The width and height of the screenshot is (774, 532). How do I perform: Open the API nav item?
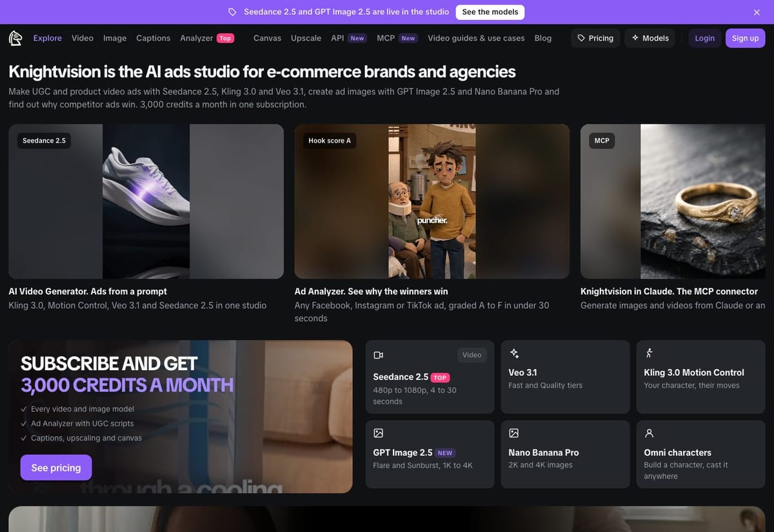(x=337, y=38)
